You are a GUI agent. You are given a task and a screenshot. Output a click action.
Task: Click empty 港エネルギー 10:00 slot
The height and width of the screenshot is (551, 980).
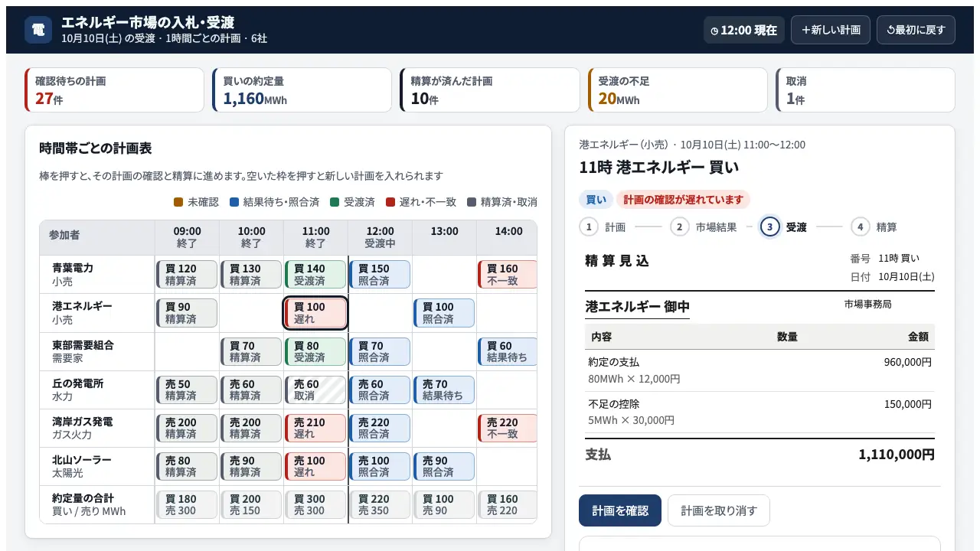[x=251, y=312]
